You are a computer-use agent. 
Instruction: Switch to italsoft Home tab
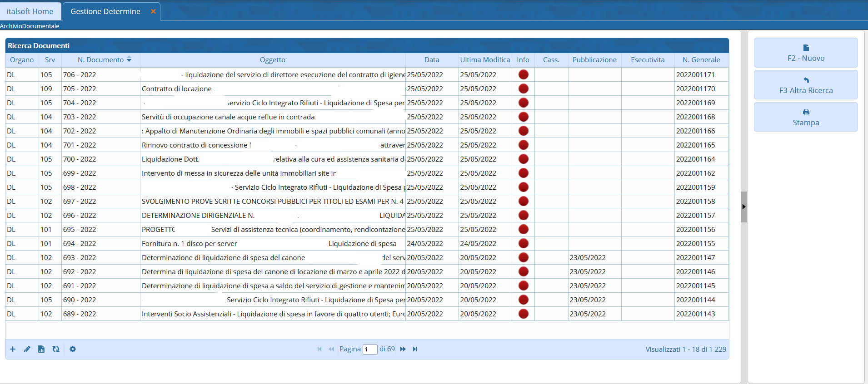[x=30, y=11]
